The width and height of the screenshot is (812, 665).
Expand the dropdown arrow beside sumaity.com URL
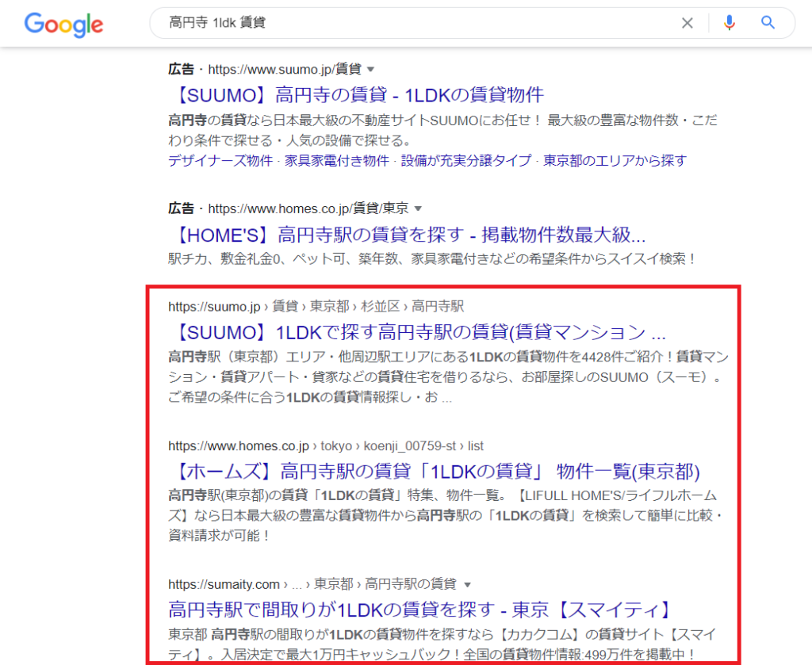[468, 585]
